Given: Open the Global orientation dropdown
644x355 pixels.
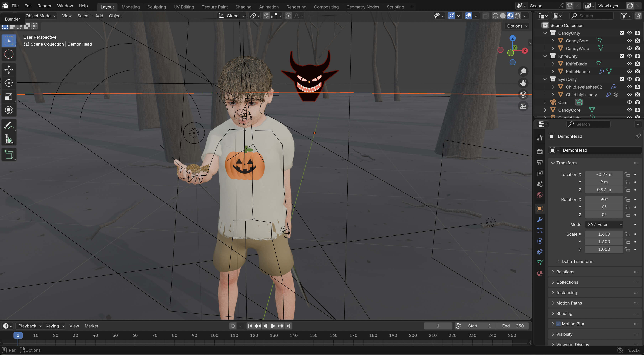Looking at the screenshot, I should 232,16.
